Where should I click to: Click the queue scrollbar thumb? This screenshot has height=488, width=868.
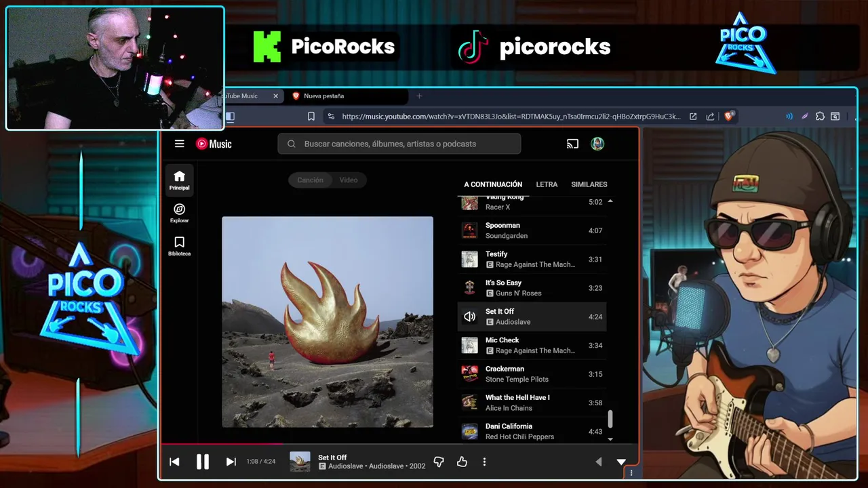tap(610, 420)
